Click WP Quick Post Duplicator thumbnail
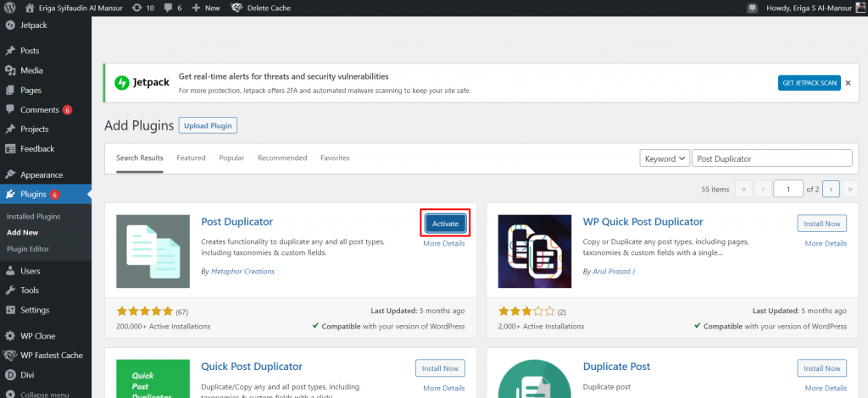This screenshot has height=398, width=868. tap(535, 251)
